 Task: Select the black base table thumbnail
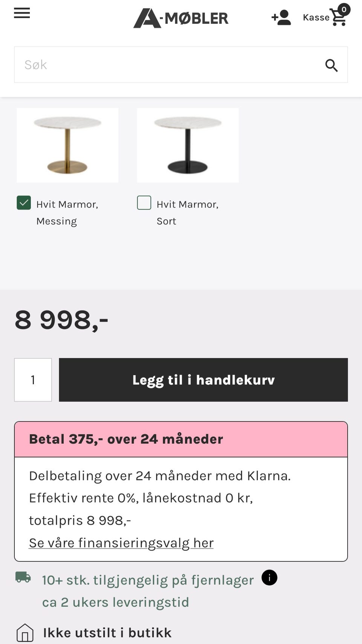pos(188,145)
